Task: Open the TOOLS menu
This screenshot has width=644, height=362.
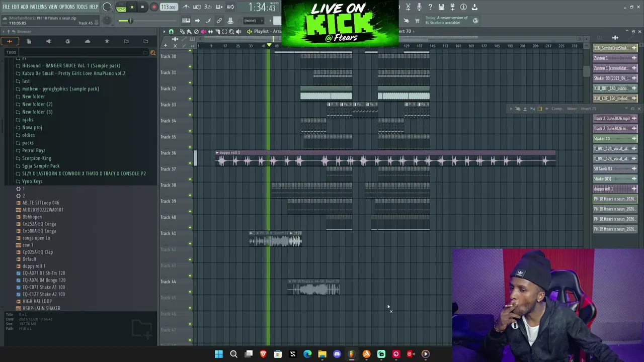Action: click(x=82, y=7)
